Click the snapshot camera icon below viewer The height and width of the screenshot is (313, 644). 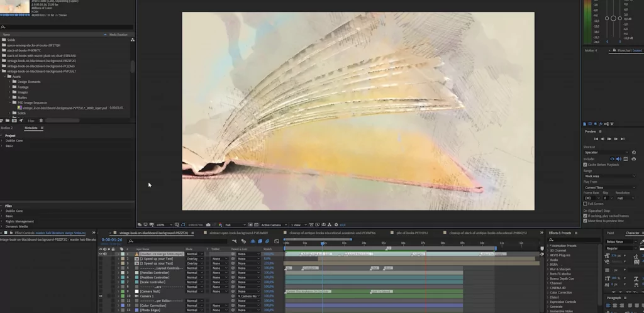(208, 224)
